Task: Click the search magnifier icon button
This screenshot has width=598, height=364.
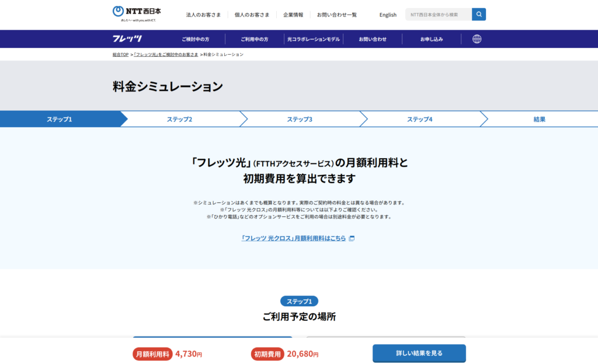Action: pyautogui.click(x=479, y=15)
